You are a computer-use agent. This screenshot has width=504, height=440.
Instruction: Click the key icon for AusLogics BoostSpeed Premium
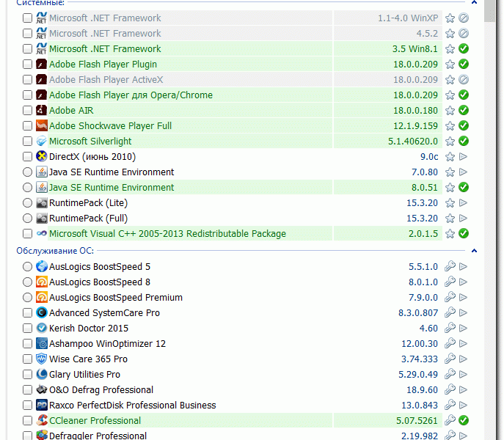[x=450, y=297]
